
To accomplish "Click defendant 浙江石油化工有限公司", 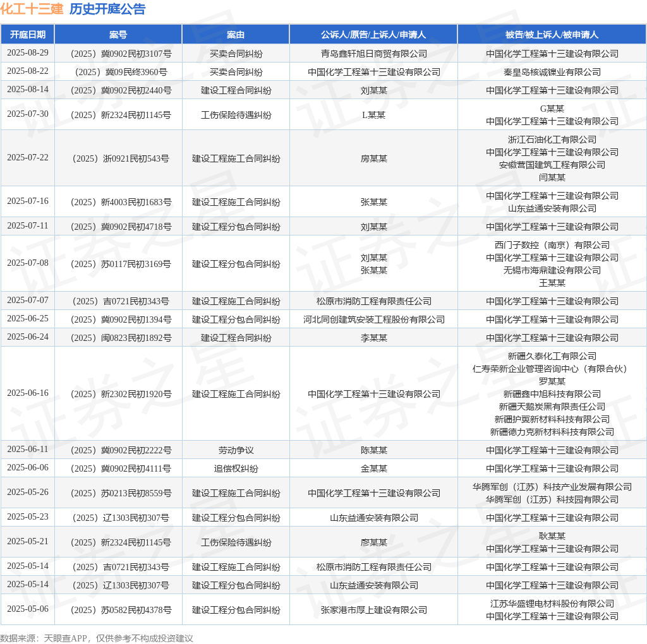I will click(552, 140).
